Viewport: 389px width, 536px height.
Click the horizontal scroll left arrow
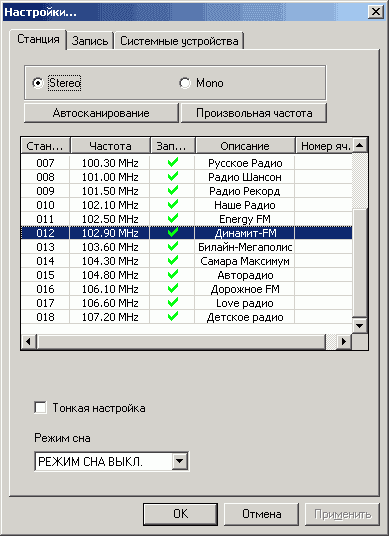tap(29, 341)
